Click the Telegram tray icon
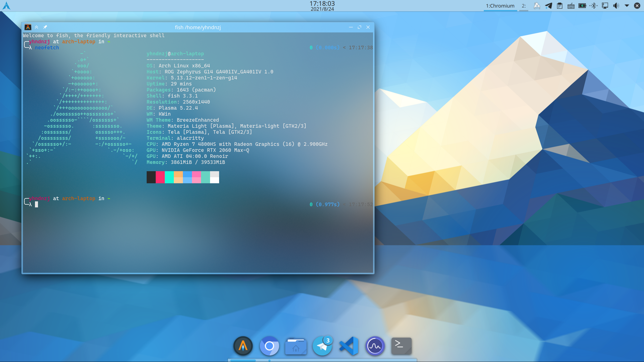The width and height of the screenshot is (644, 362). [x=548, y=6]
